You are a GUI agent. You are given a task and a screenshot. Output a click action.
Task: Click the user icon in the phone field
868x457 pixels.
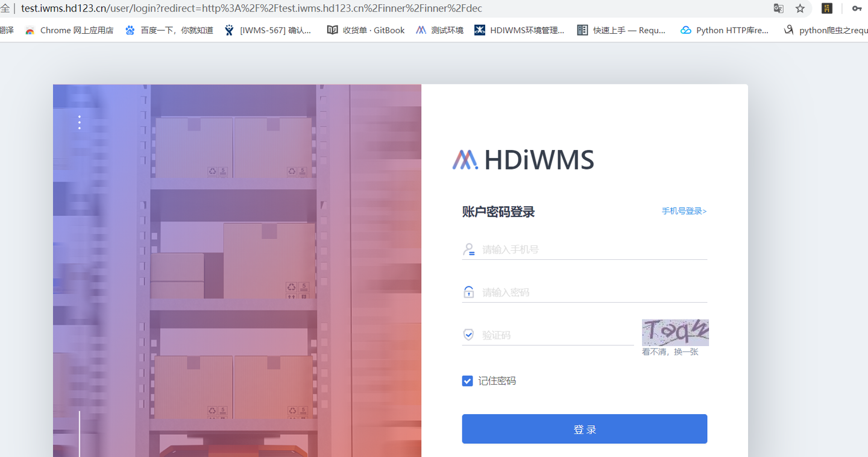click(x=468, y=249)
